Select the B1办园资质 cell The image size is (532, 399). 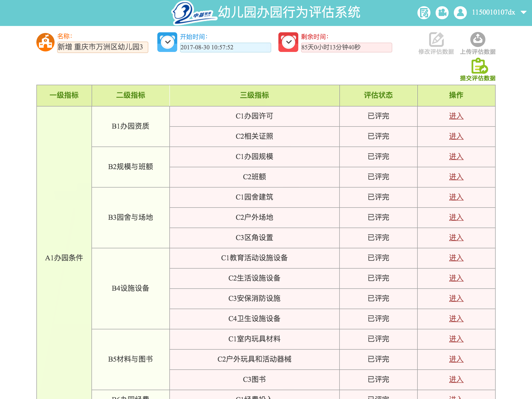coord(131,126)
